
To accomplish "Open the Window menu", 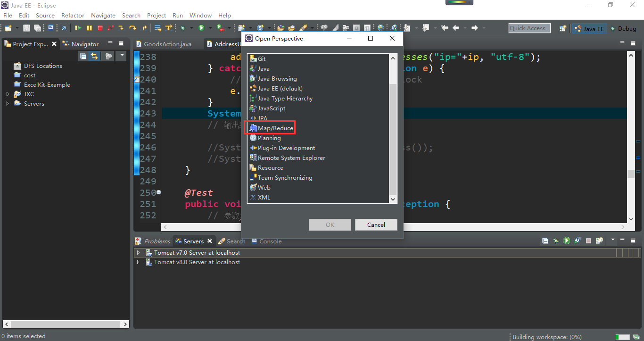I will pos(201,15).
